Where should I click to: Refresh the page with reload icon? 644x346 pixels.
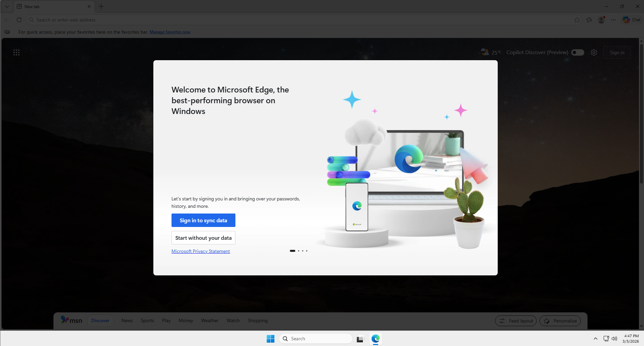point(19,20)
